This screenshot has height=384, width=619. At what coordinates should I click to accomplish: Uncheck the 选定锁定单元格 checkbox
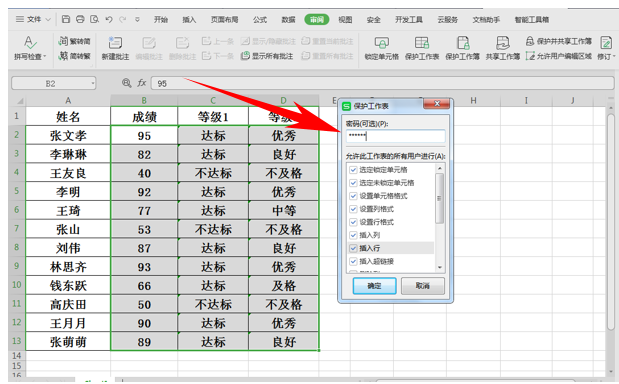353,170
